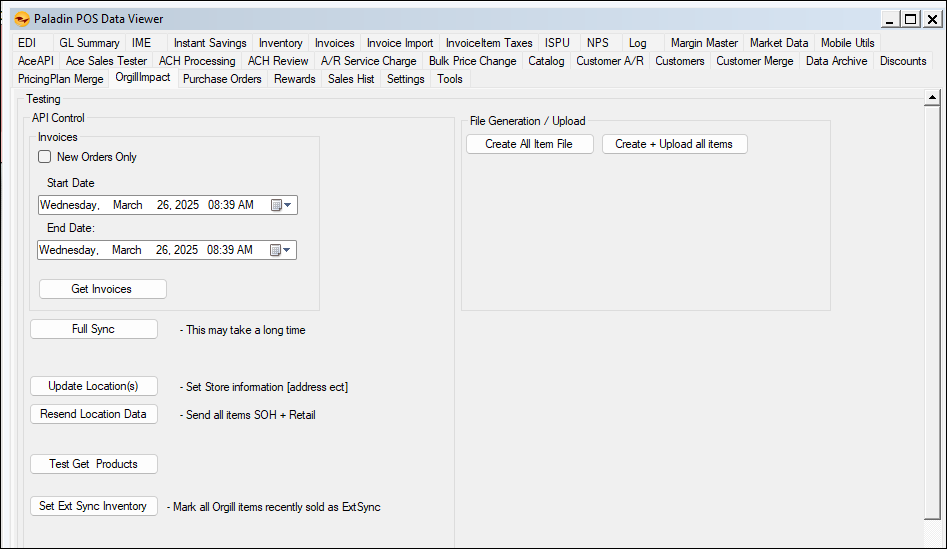947x549 pixels.
Task: Click the Paladin app logo icon
Action: 22,19
